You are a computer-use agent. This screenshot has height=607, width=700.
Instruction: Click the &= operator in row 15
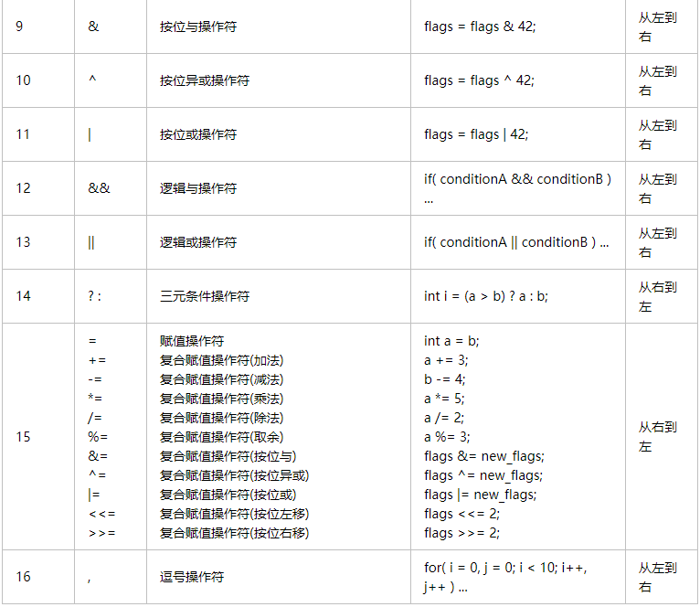(x=98, y=456)
